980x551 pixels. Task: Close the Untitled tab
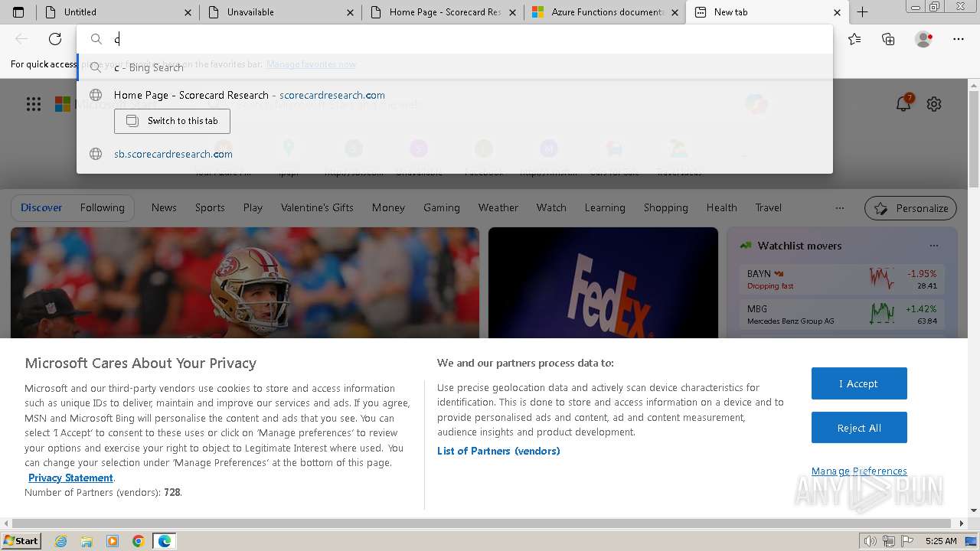click(188, 12)
